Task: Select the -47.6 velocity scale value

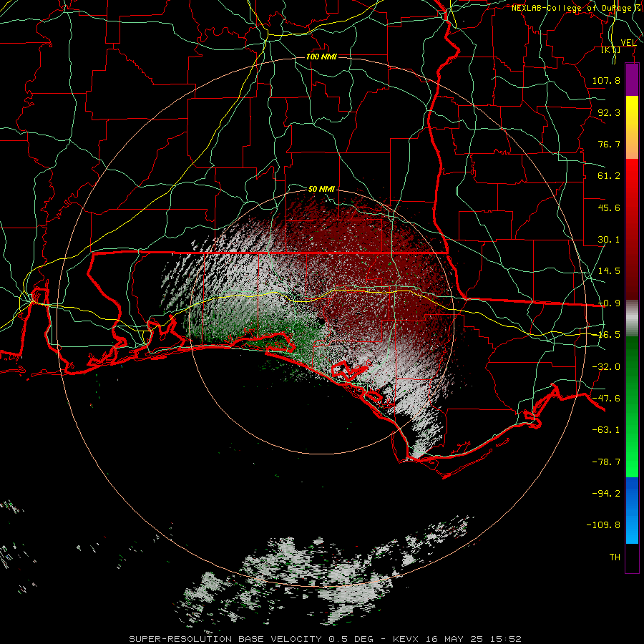Action: tap(606, 399)
